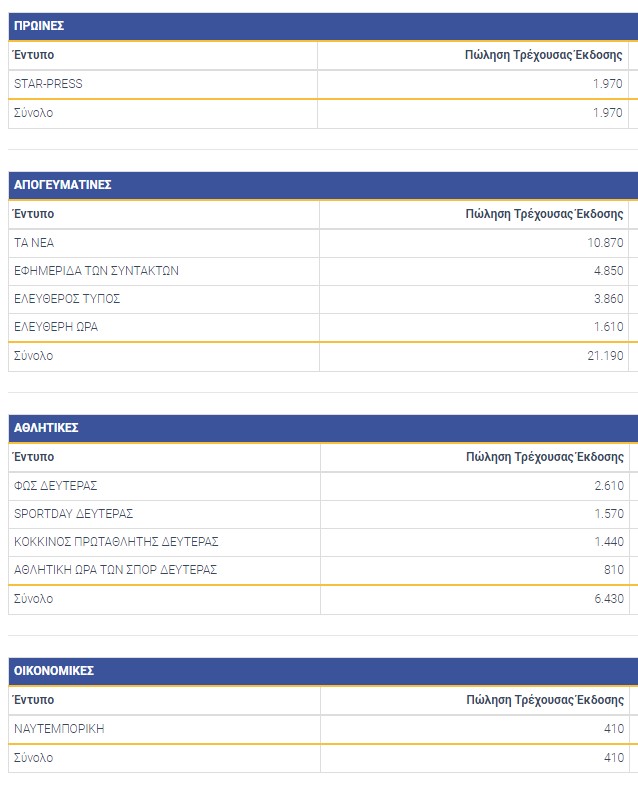This screenshot has height=799, width=638.
Task: Click Πώληση Τρέχουσας Έκδοσης header under ΠΡΩΙΝΕΣ
Action: pos(544,56)
